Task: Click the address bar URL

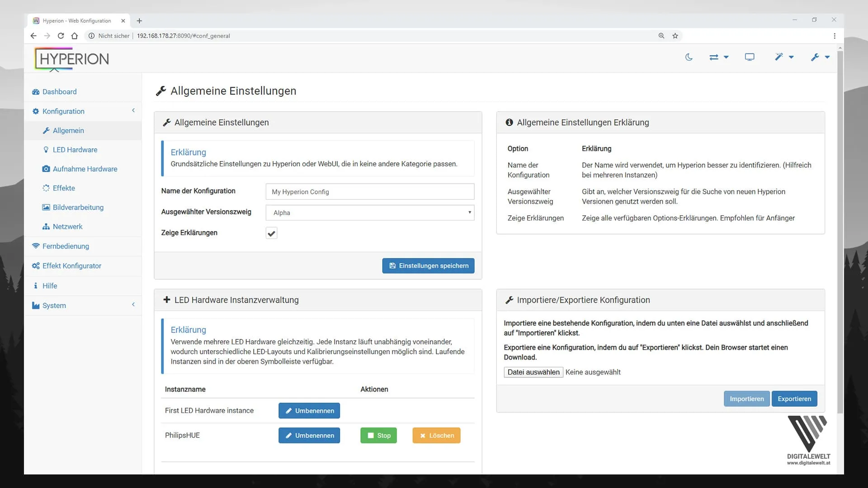Action: point(184,36)
